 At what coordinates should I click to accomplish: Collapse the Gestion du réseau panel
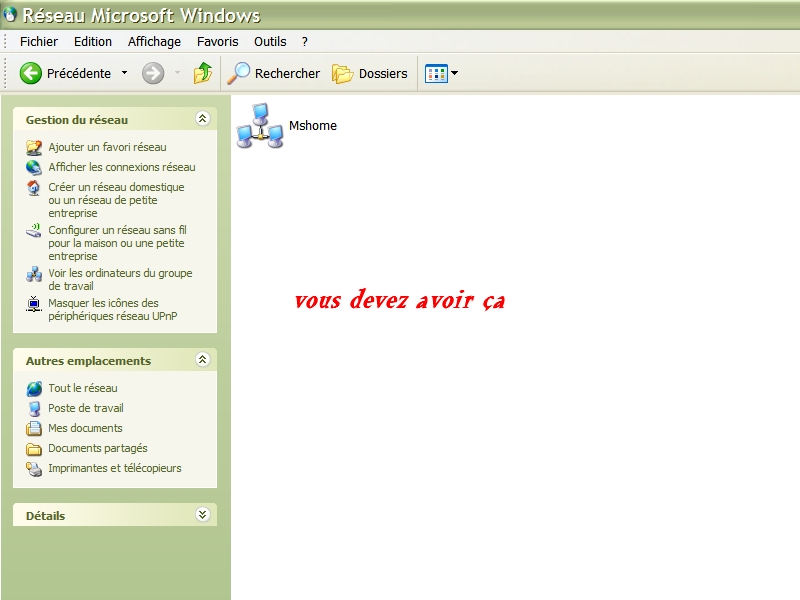pyautogui.click(x=203, y=119)
